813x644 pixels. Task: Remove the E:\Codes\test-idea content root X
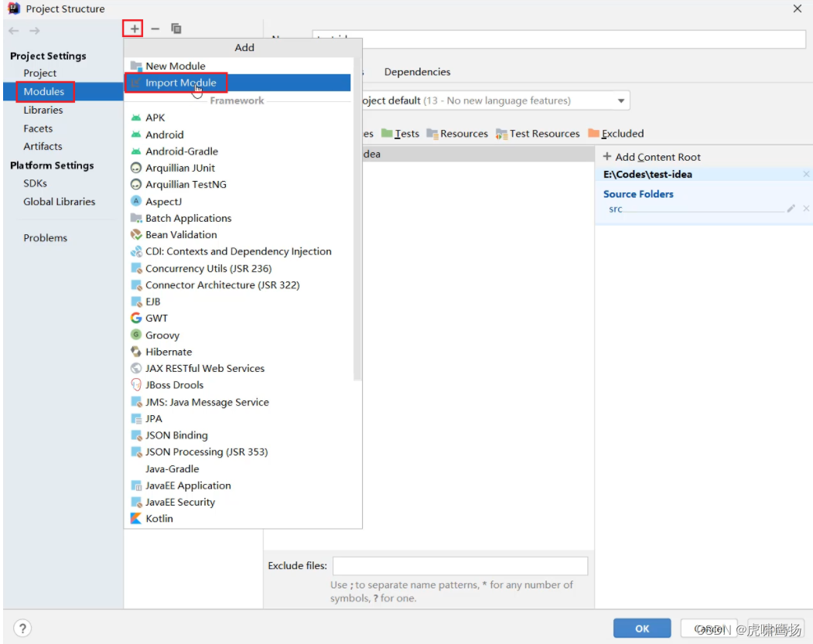point(806,174)
